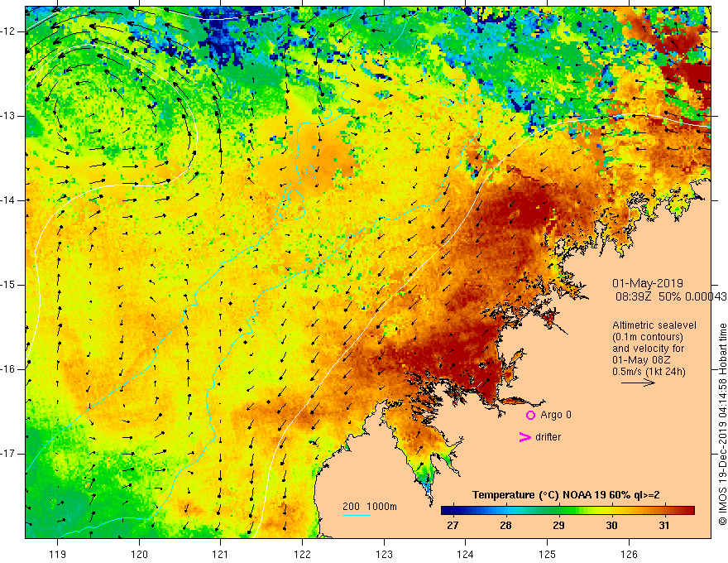
Task: Click the 121 longitude axis label
Action: 221,554
